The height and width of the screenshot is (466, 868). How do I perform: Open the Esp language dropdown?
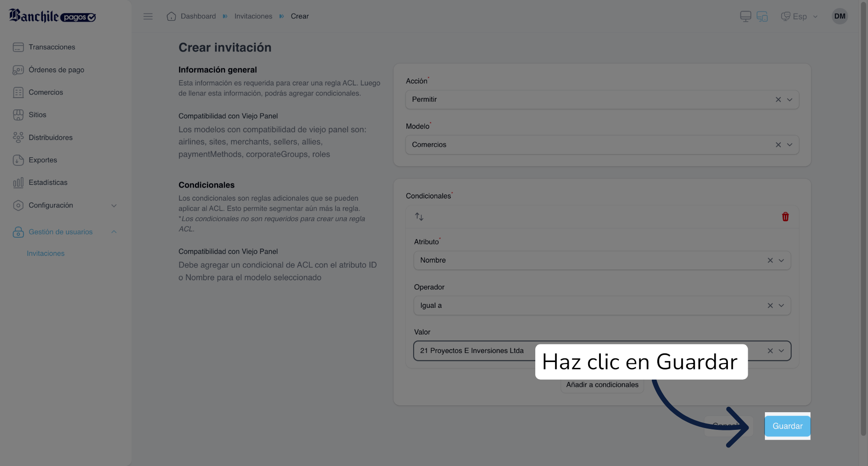(x=799, y=16)
